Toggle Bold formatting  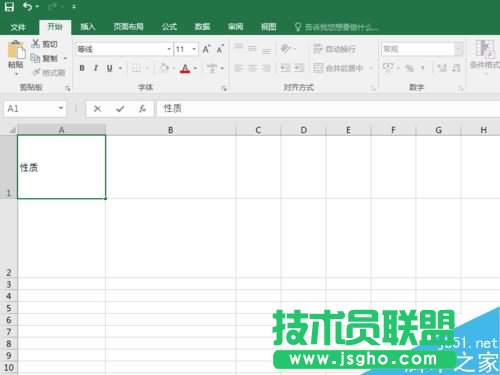coord(82,68)
